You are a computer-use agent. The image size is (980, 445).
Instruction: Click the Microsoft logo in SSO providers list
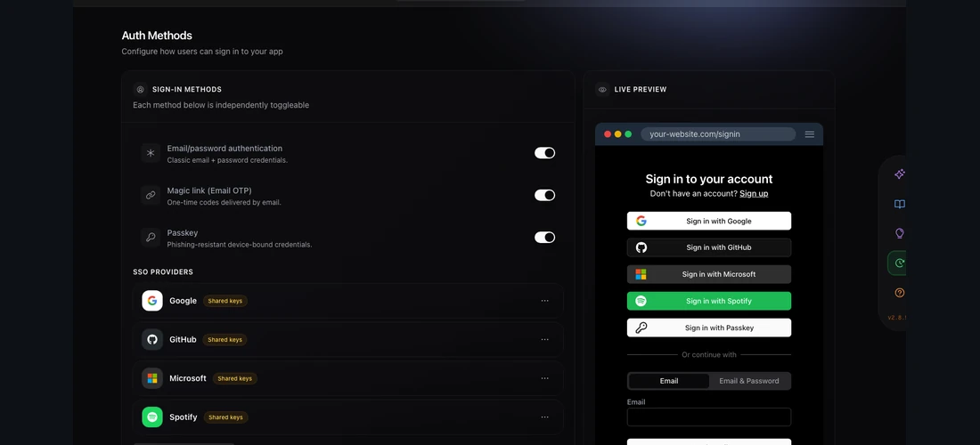coord(151,378)
